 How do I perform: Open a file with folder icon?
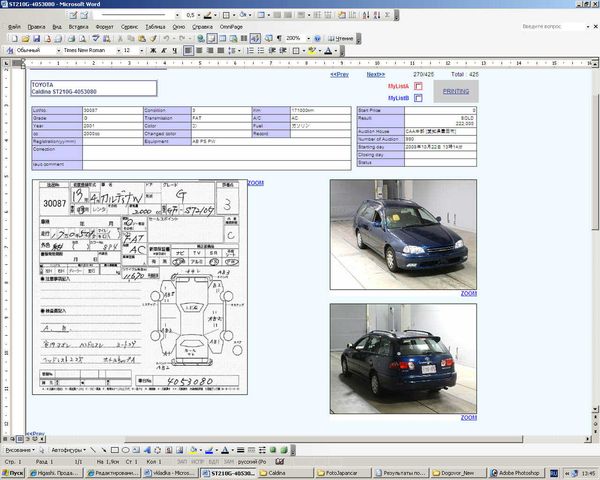tap(25, 39)
